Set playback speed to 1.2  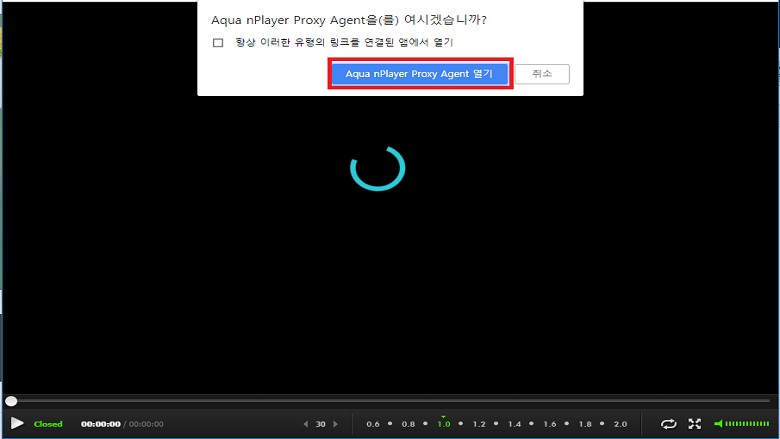tap(479, 424)
